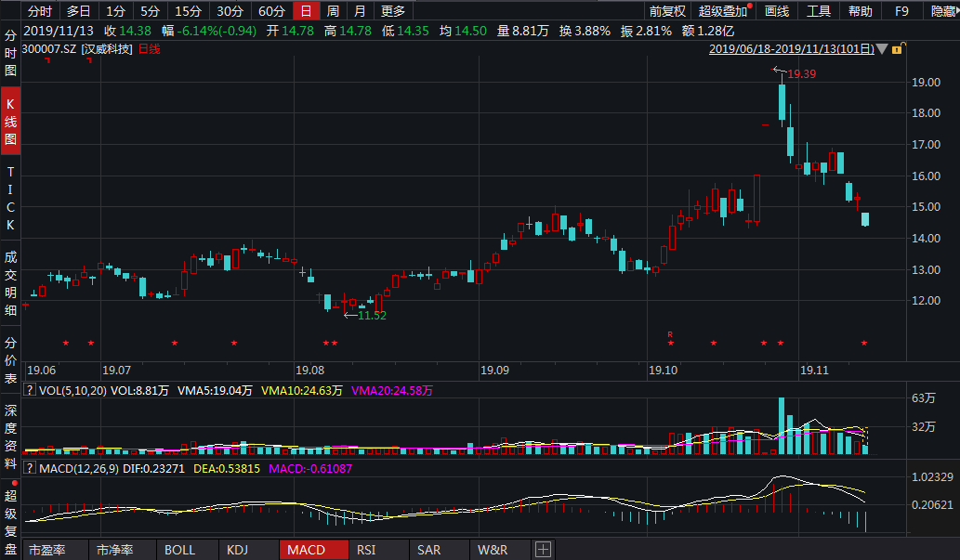This screenshot has width=960, height=560.
Task: Open 分价表 price table sidebar tab
Action: (x=10, y=360)
